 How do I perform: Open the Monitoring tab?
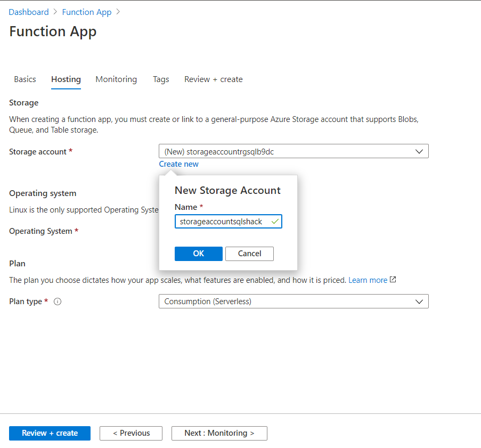[x=116, y=79]
